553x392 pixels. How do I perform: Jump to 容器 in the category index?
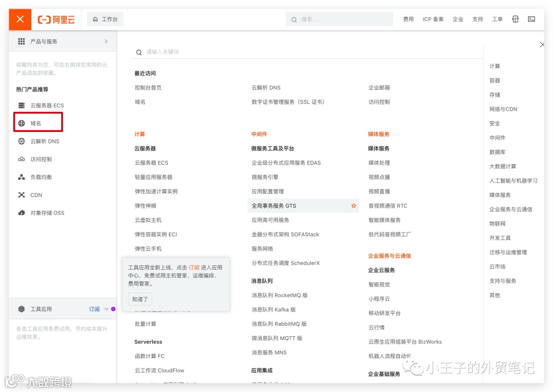click(x=495, y=81)
